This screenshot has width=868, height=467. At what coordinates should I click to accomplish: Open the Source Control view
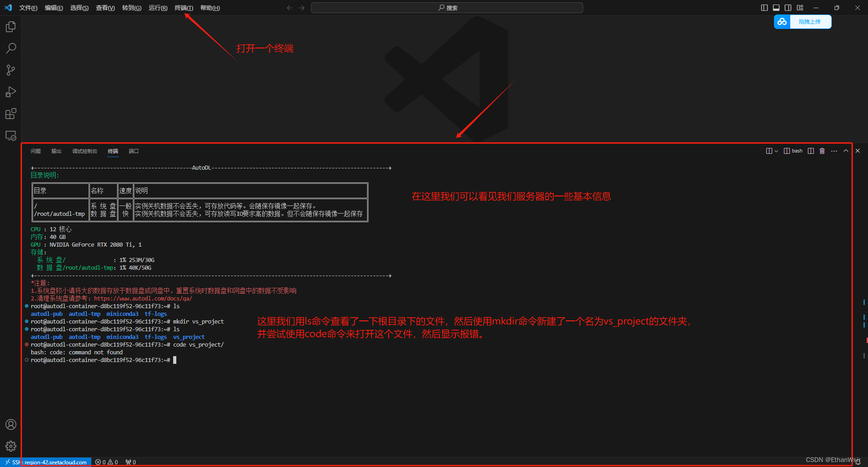tap(11, 70)
